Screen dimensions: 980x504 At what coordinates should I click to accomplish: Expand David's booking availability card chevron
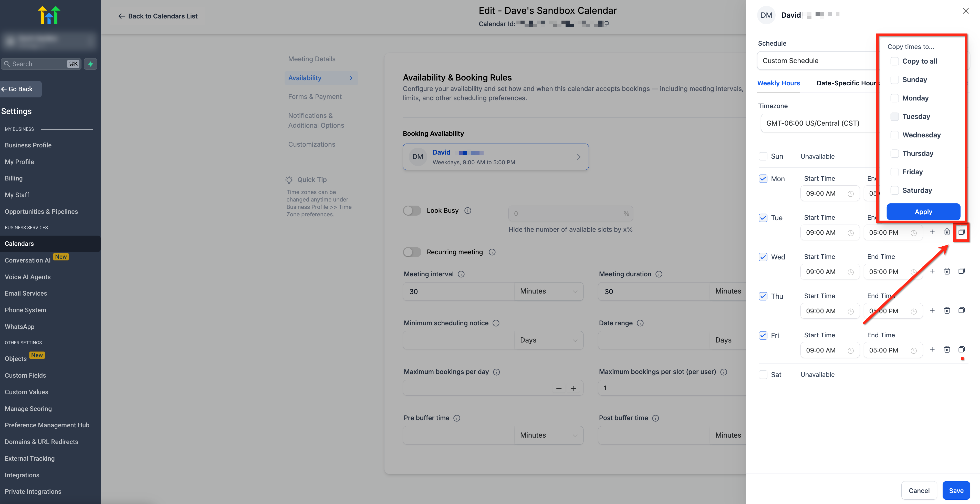pyautogui.click(x=578, y=157)
